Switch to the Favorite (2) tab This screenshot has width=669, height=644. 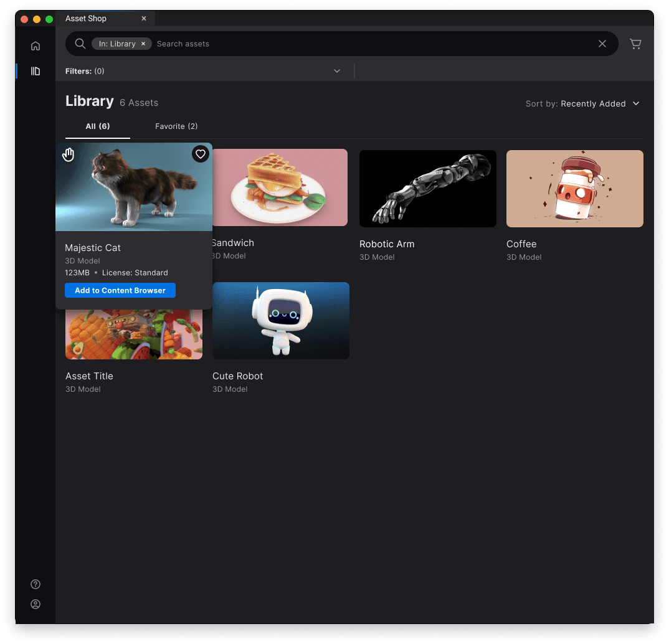pyautogui.click(x=176, y=126)
